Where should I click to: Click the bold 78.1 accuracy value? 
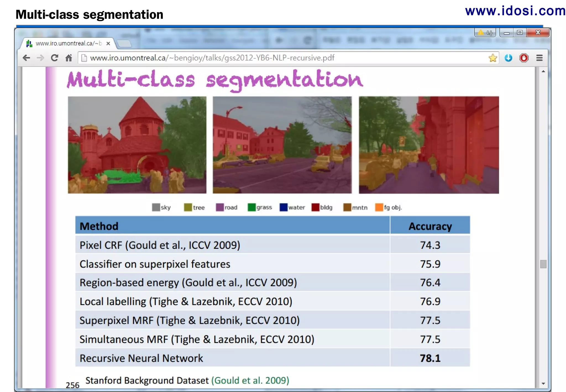click(x=430, y=358)
